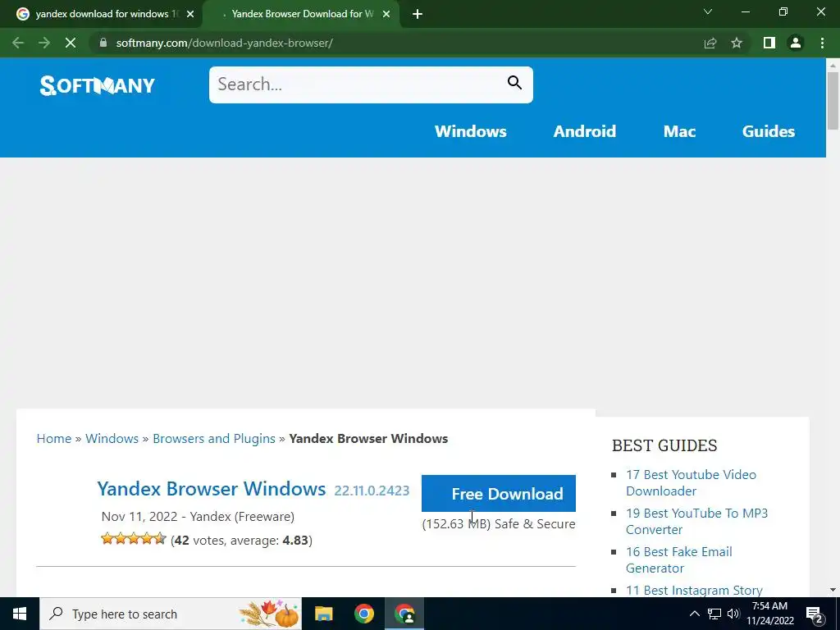Click the search magnifier icon on Softmany
The width and height of the screenshot is (840, 630).
click(515, 83)
